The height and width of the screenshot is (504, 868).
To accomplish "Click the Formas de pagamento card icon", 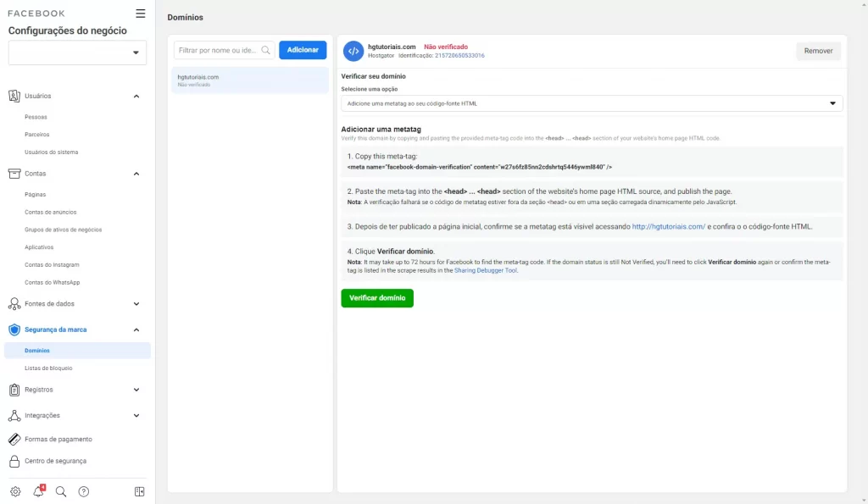I will tap(14, 440).
